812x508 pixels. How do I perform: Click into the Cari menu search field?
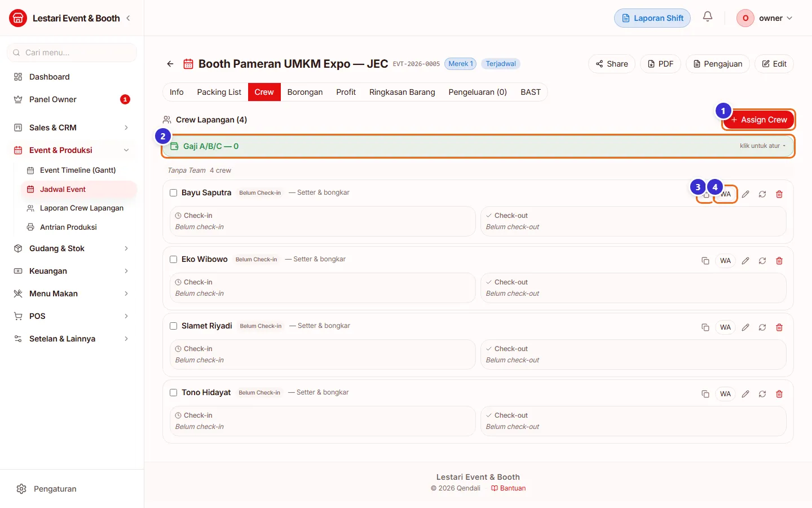72,52
